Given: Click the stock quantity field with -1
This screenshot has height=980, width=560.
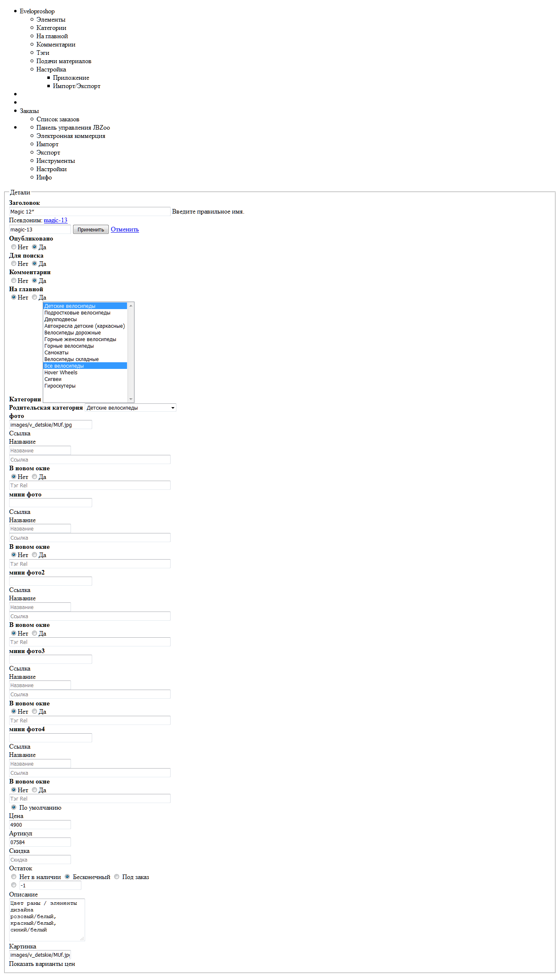Looking at the screenshot, I should click(x=50, y=885).
